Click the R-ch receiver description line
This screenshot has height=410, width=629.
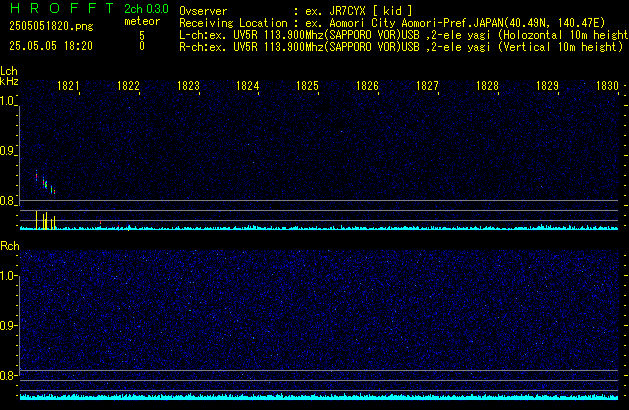[x=401, y=47]
